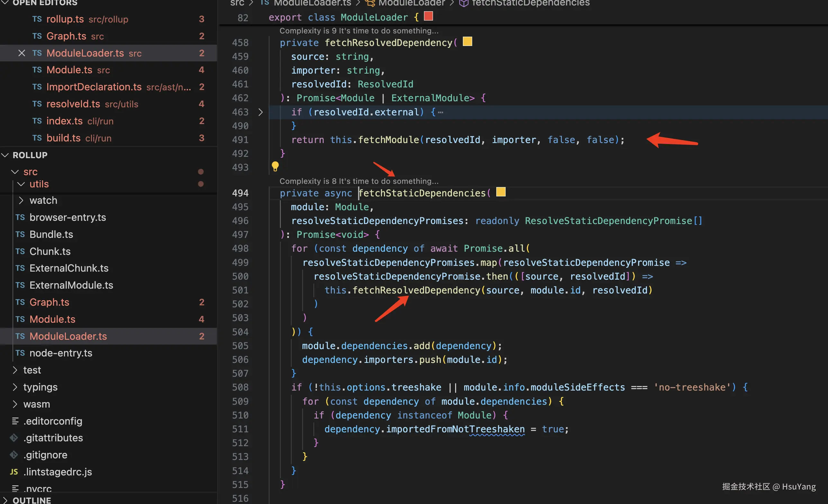The width and height of the screenshot is (828, 504).
Task: Click the red square next to ModuleLoader class
Action: point(428,16)
